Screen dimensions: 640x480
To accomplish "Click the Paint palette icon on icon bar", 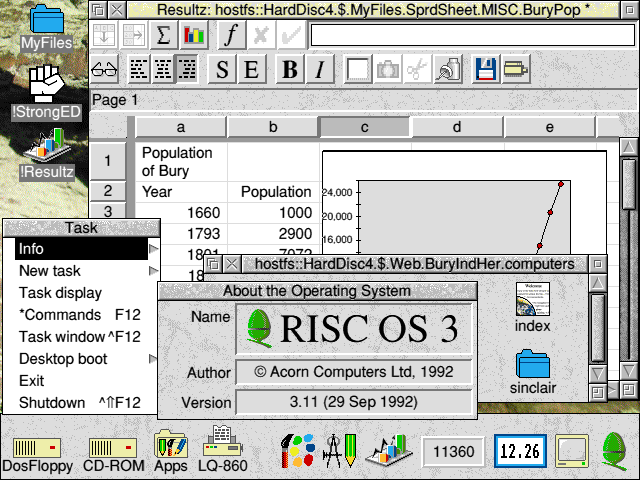I will 298,451.
